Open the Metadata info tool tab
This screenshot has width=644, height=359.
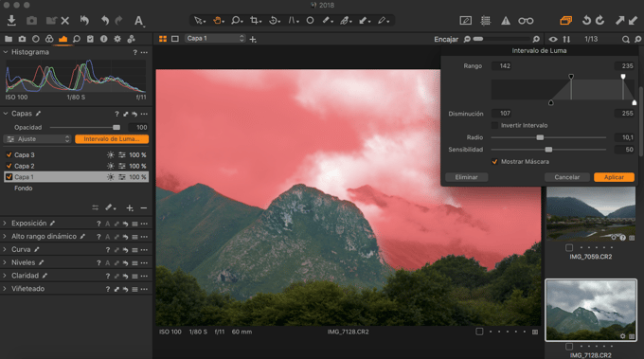(104, 39)
